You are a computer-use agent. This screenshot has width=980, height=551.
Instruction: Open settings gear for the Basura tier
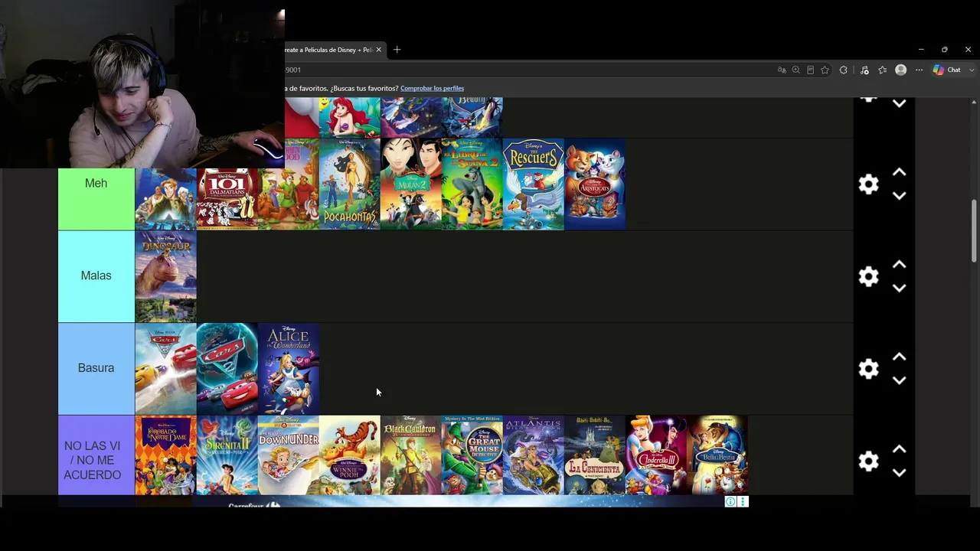coord(868,369)
